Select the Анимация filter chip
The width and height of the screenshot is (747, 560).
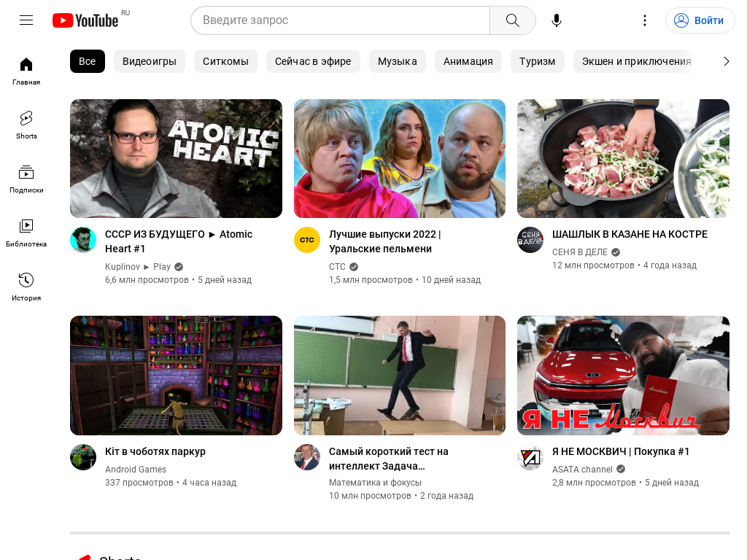pos(468,61)
